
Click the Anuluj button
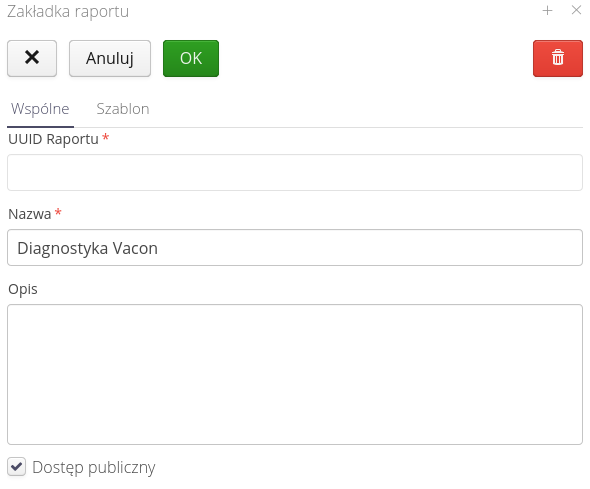(110, 58)
